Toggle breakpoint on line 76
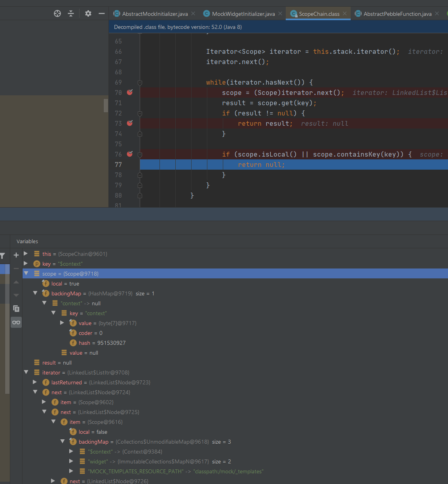Image resolution: width=448 pixels, height=484 pixels. point(130,154)
